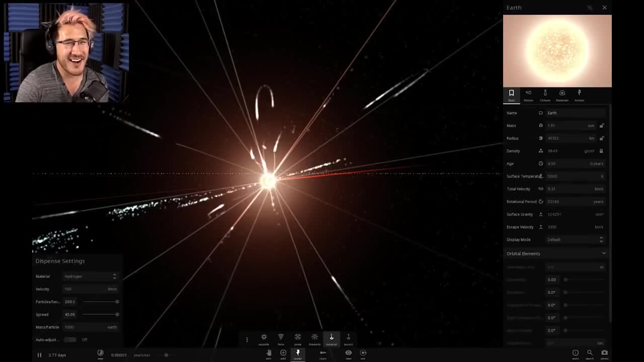Switch Auto-adjust toggle on

(70, 340)
